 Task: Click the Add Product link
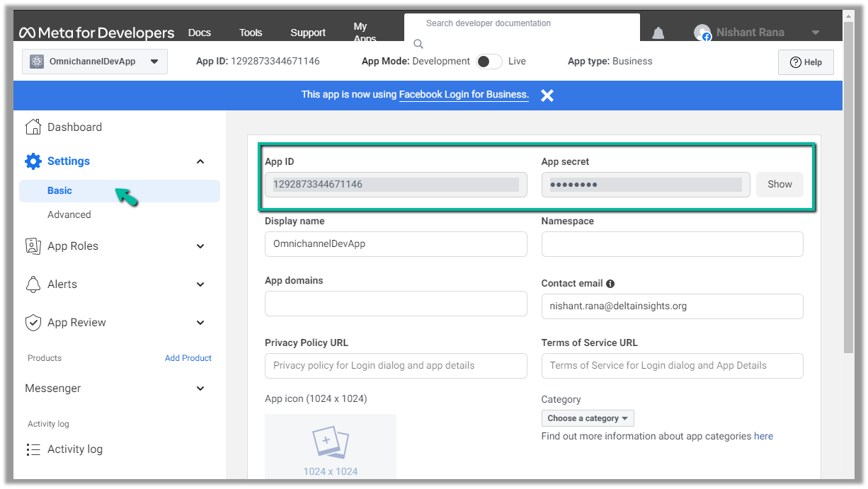pos(188,358)
